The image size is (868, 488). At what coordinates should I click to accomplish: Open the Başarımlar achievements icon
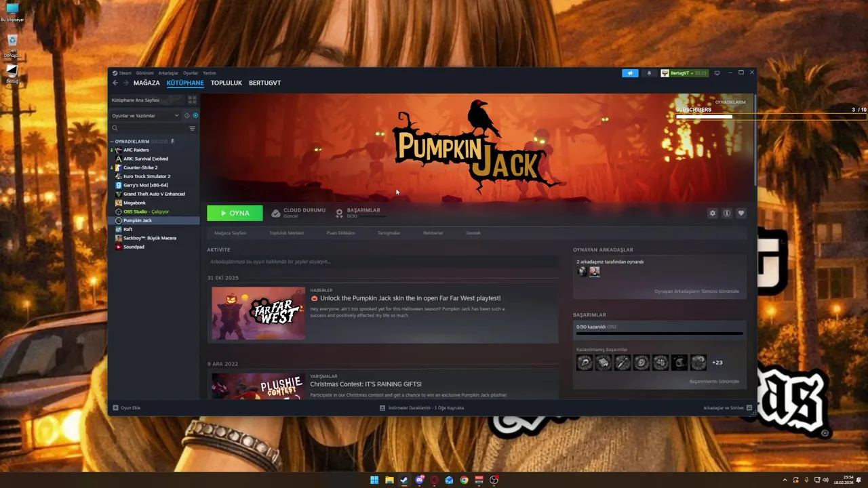point(339,213)
